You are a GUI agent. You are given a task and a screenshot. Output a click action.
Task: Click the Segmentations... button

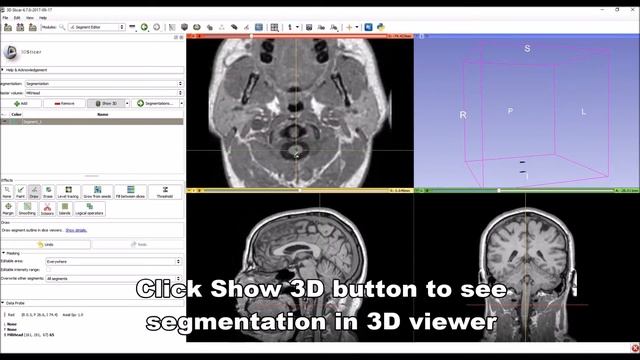point(156,104)
